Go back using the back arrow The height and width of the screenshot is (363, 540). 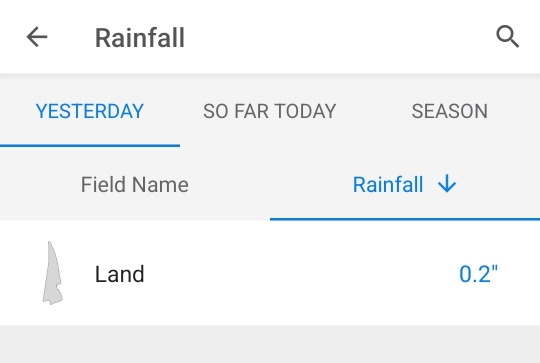tap(37, 37)
